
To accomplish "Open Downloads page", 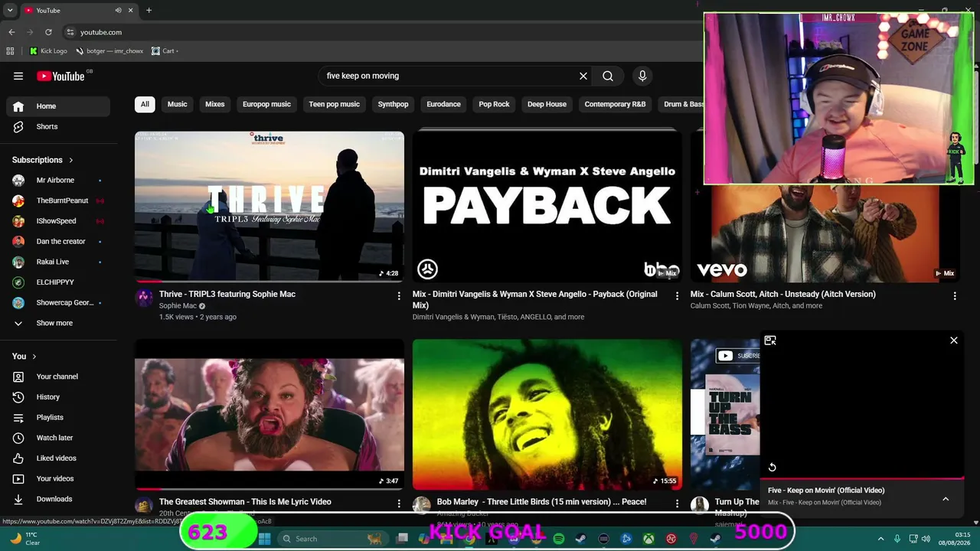I will (58, 499).
